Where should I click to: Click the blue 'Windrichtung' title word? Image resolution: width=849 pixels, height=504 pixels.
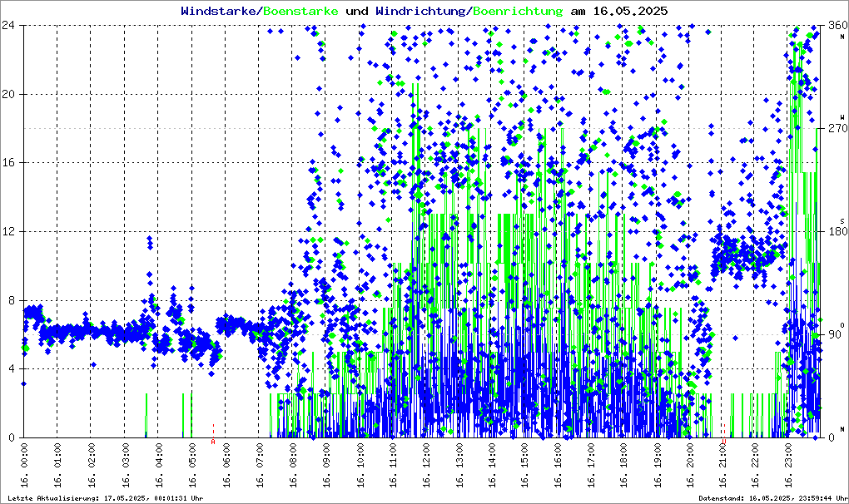421,11
